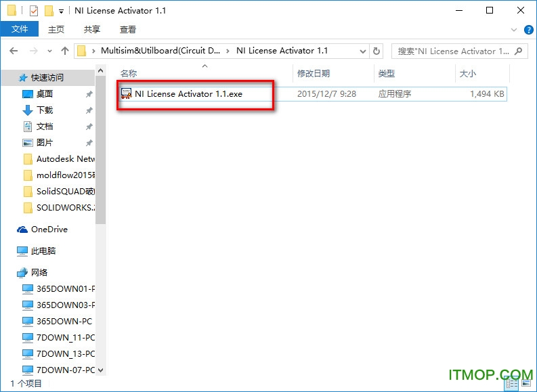This screenshot has width=537, height=392.
Task: Select 此电脑 in the navigation pane
Action: 43,251
